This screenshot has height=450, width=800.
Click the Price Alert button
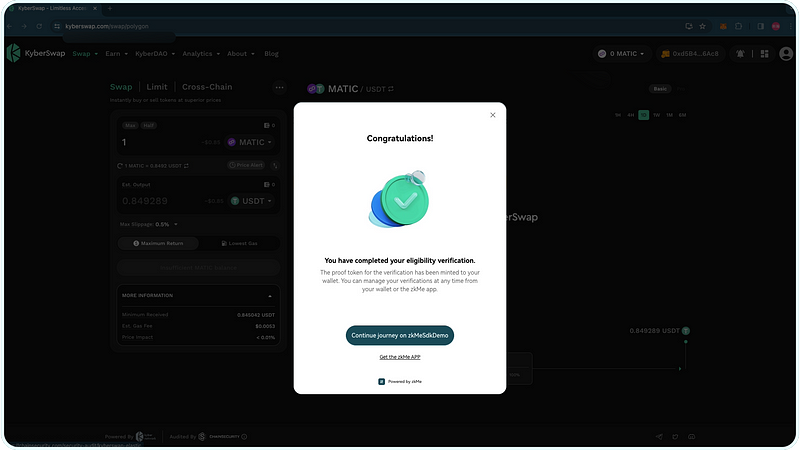[x=246, y=165]
